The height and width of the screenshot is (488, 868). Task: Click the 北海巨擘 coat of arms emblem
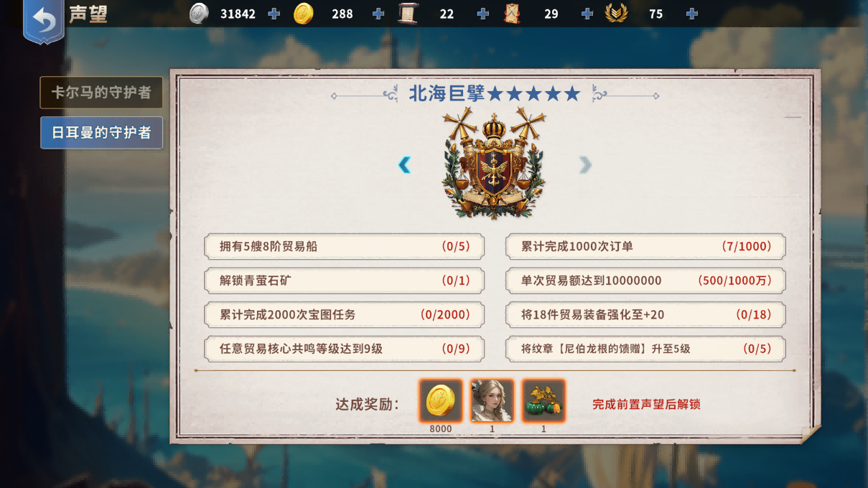coord(494,164)
